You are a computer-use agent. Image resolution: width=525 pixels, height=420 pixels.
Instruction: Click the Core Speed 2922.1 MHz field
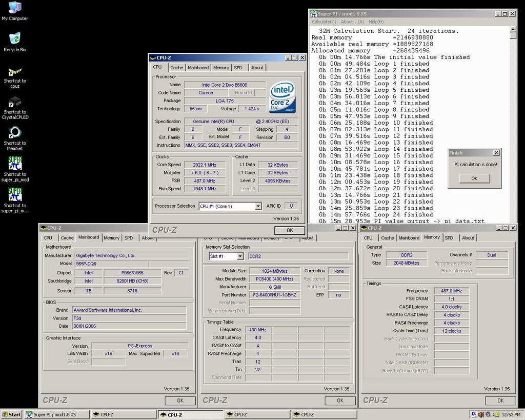click(x=205, y=165)
